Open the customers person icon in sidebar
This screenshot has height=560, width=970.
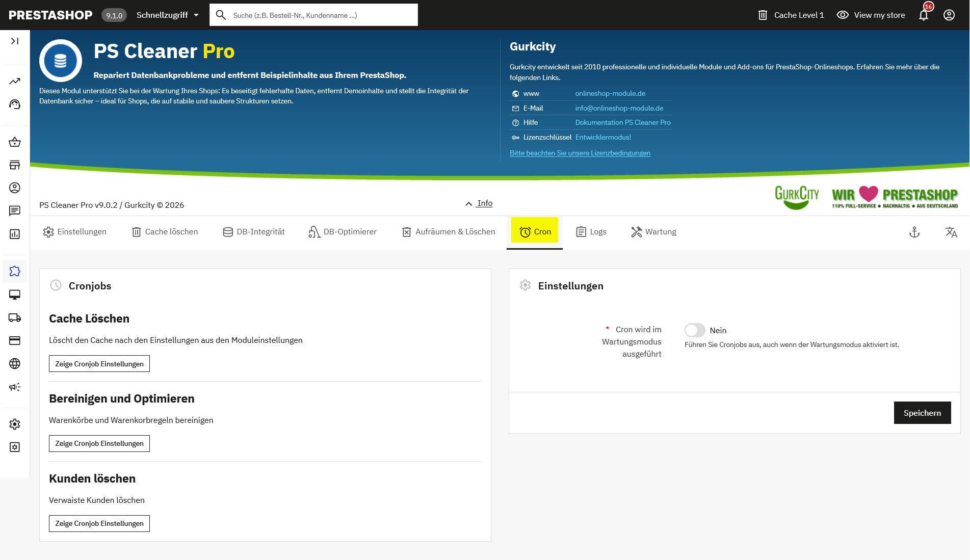pos(15,188)
